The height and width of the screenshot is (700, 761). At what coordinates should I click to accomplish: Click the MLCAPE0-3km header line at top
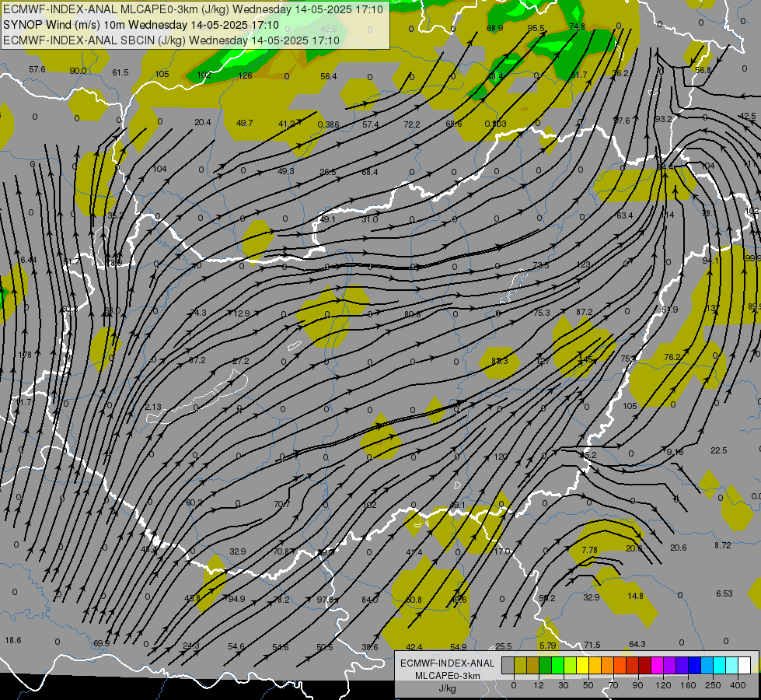pos(193,9)
